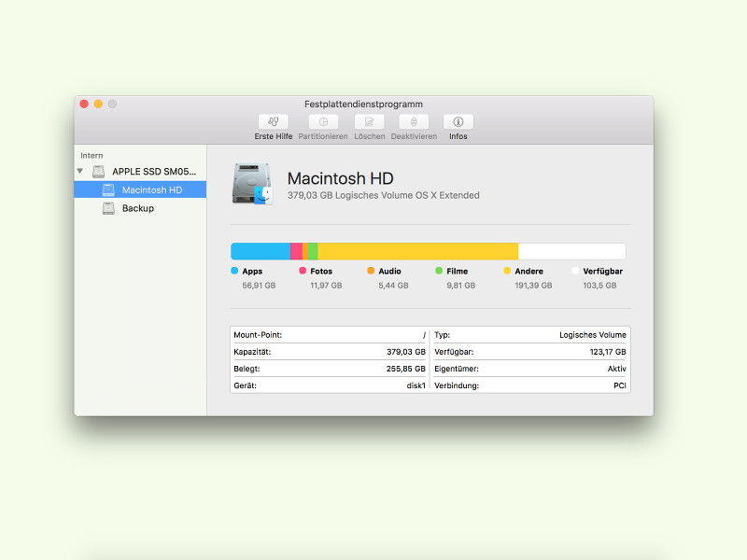Click the Mount-Point label in the table
Screen dimensions: 747x560
tap(258, 335)
